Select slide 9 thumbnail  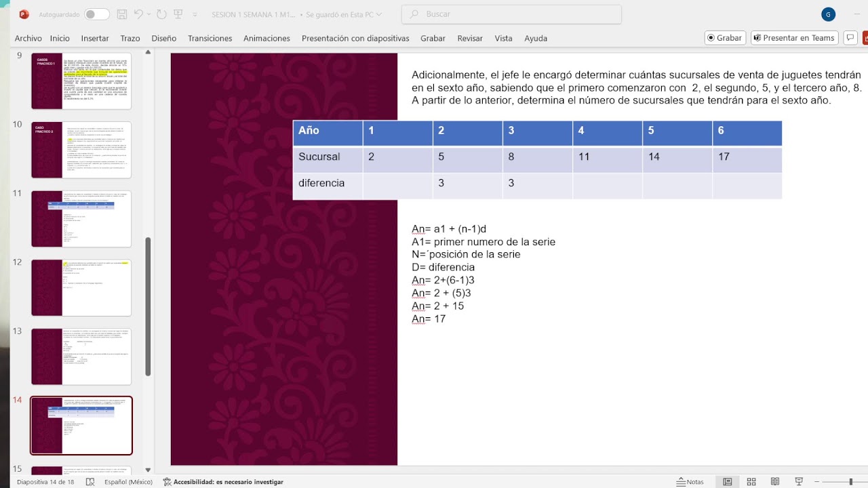pyautogui.click(x=81, y=81)
